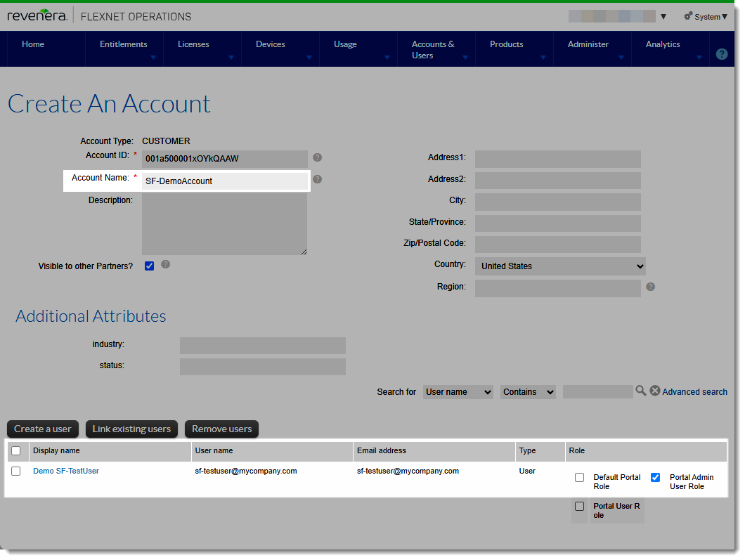Click the State/Province input field
Screen dimensions: 745x560
(x=558, y=223)
